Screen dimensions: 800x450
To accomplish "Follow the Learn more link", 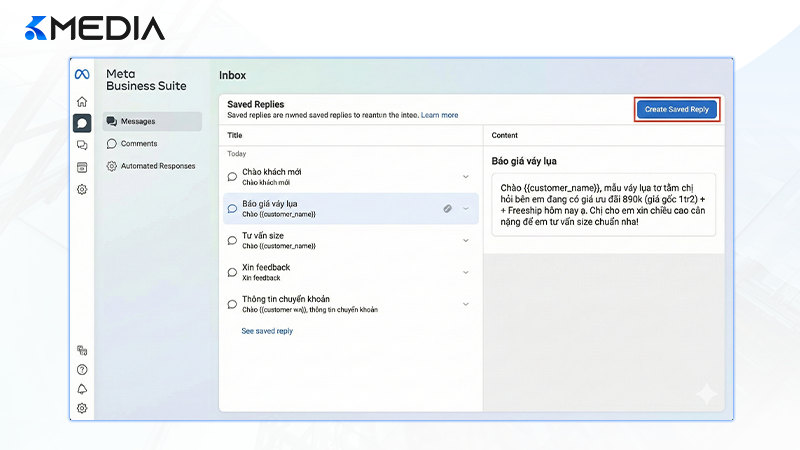I will pyautogui.click(x=439, y=115).
